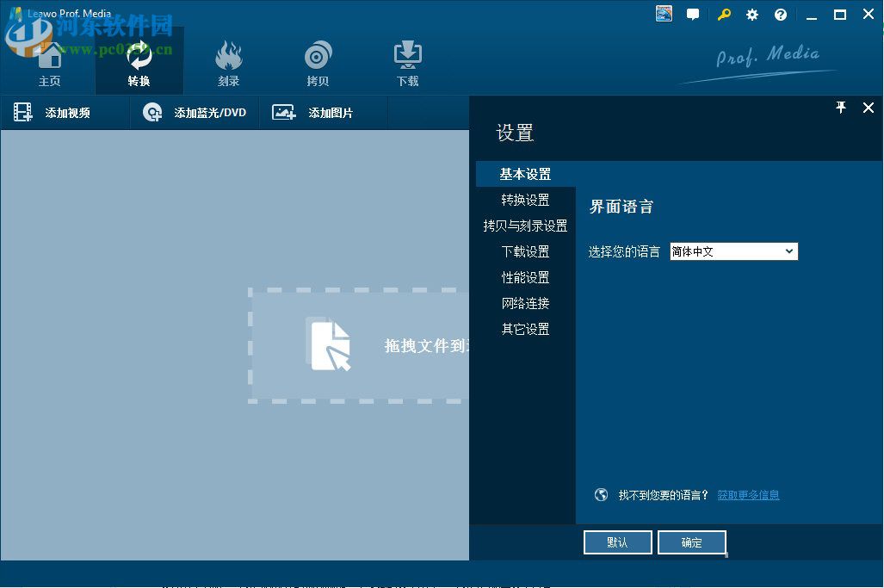Switch to the 刻录 (Burn) module

tap(228, 62)
